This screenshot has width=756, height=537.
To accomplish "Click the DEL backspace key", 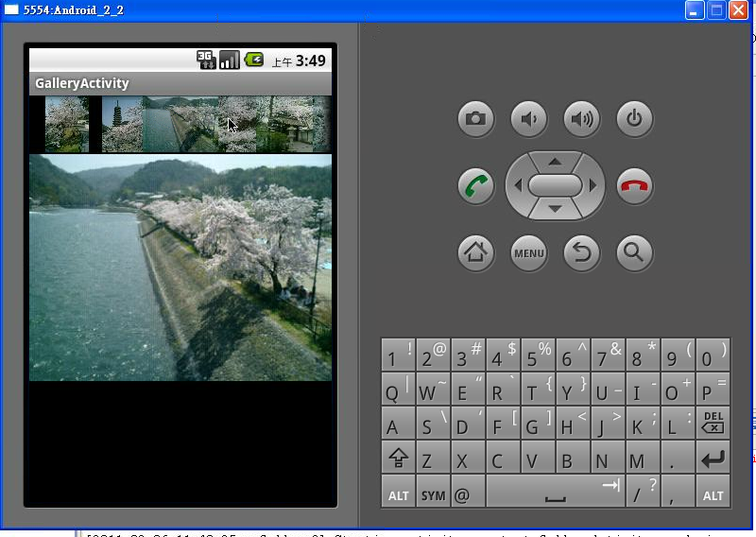I will tap(713, 423).
